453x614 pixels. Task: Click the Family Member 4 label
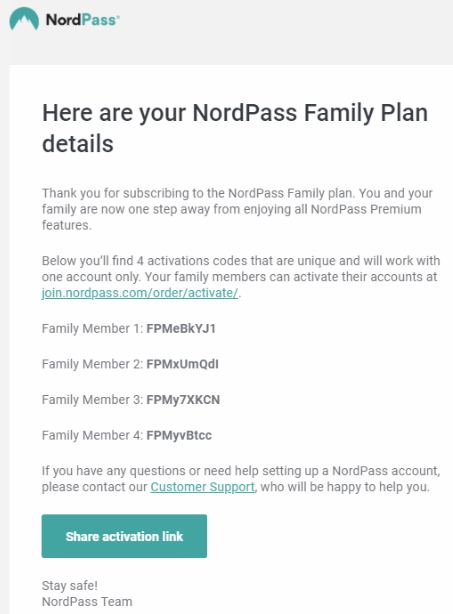tap(92, 435)
